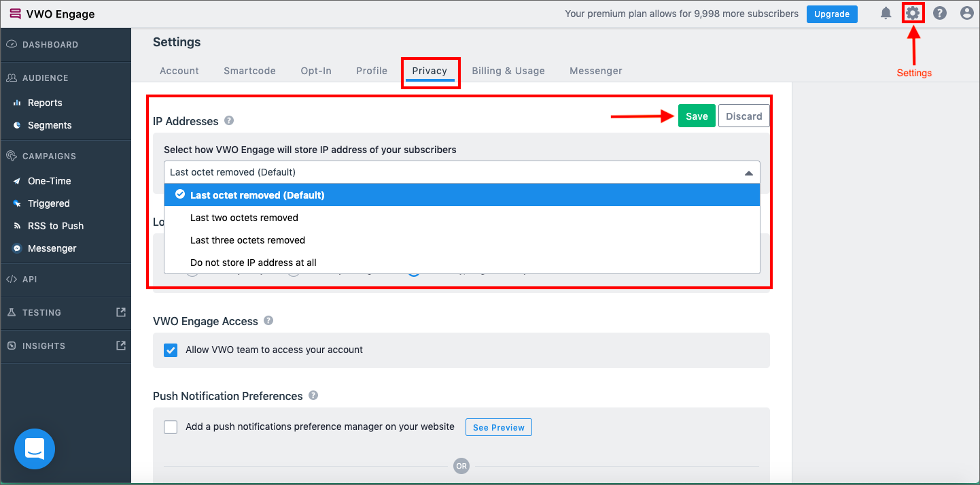Click the Segments pie icon
This screenshot has width=980, height=485.
(x=17, y=125)
